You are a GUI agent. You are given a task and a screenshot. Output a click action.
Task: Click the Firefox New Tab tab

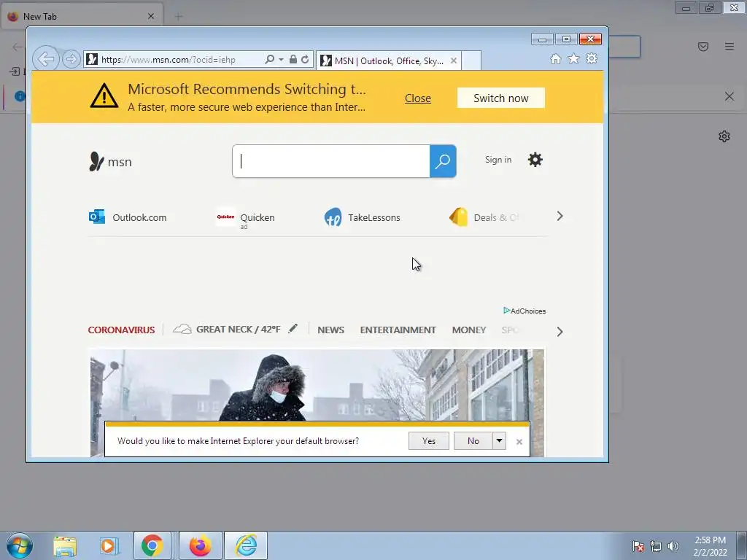click(x=82, y=16)
